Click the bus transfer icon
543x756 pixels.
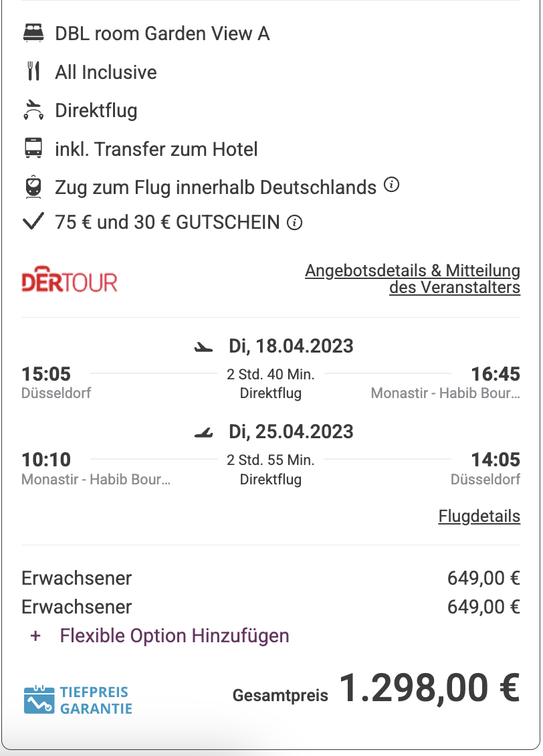(33, 149)
